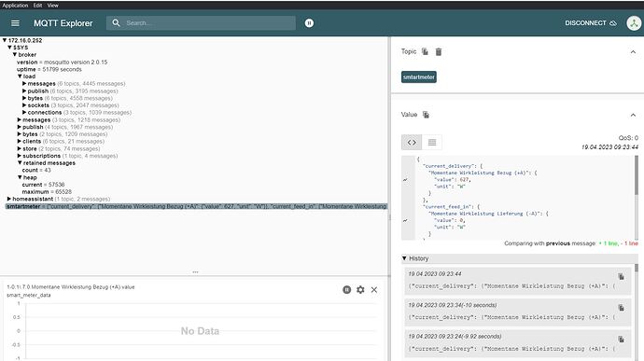This screenshot has width=644, height=361.
Task: Open history entry with -10 seconds
Action: click(517, 312)
